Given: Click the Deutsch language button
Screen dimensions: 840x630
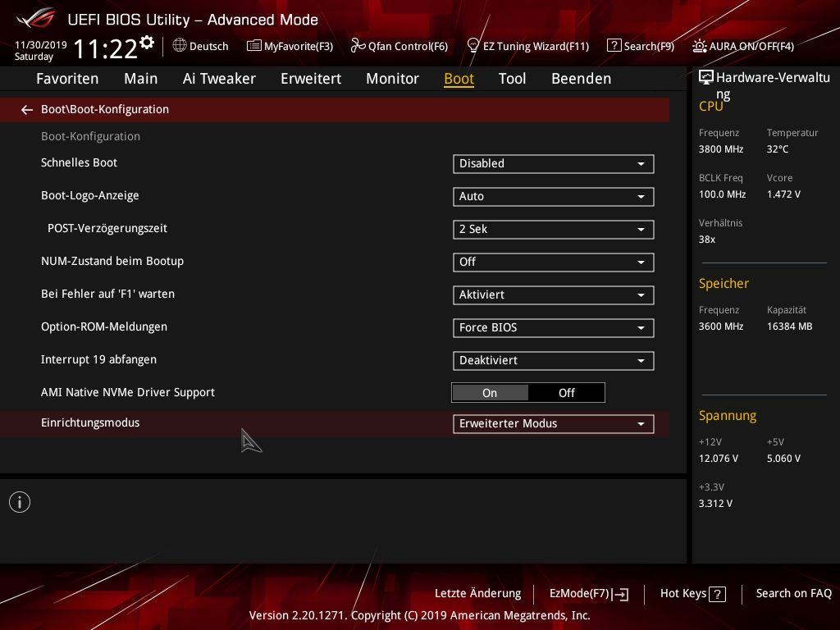Looking at the screenshot, I should coord(200,46).
